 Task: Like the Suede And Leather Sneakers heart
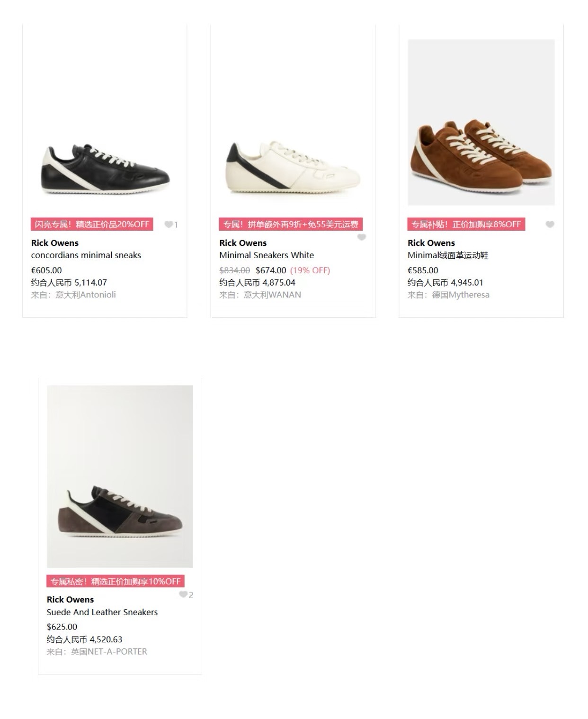pos(183,594)
